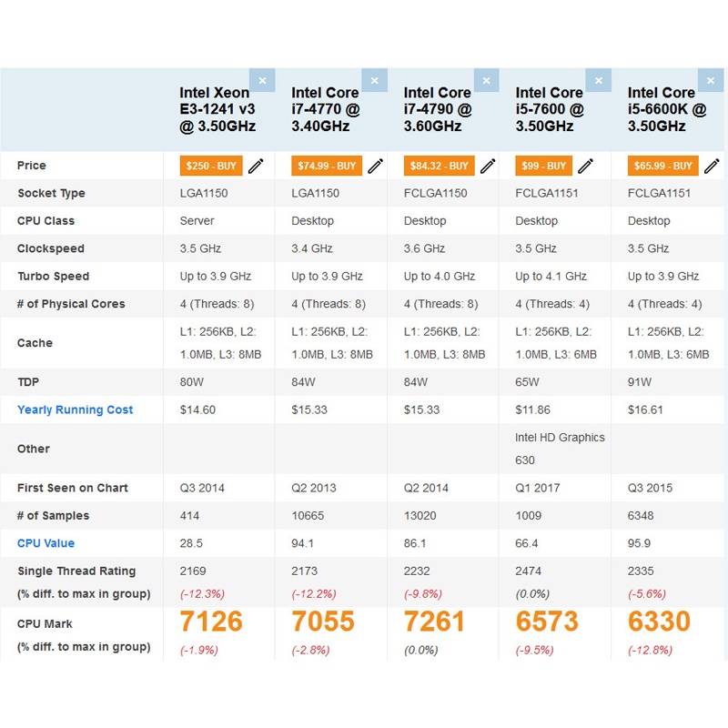Click the 65W TDP value

(x=528, y=382)
